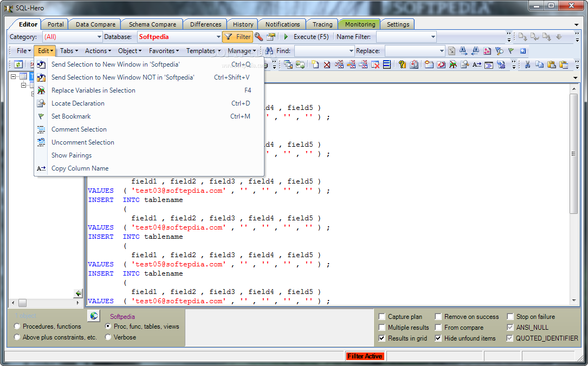Choose Uncomment Selection menu entry
This screenshot has height=366, width=588.
point(150,142)
